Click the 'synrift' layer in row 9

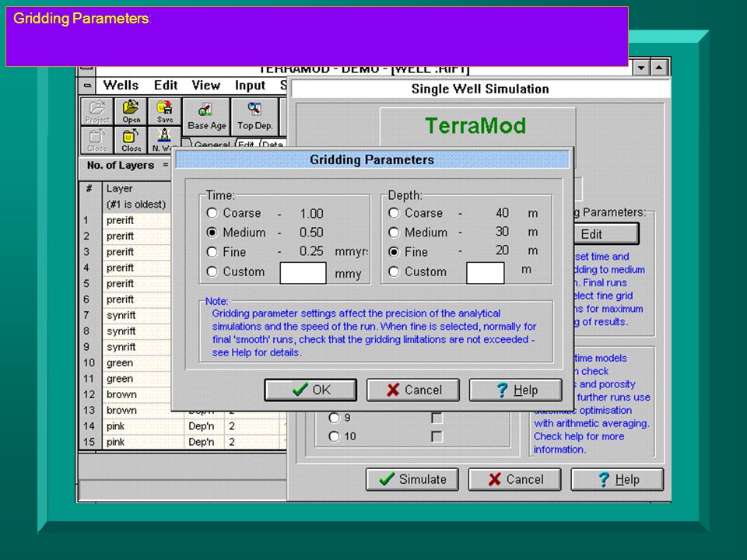click(x=137, y=347)
